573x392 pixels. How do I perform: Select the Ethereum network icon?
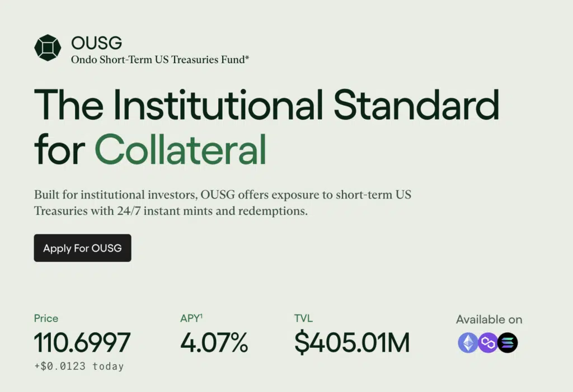point(468,343)
